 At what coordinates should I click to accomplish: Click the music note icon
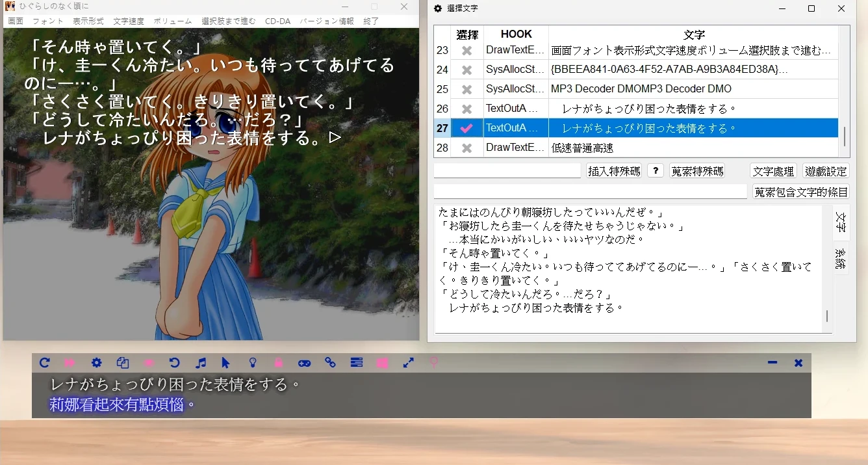[201, 363]
